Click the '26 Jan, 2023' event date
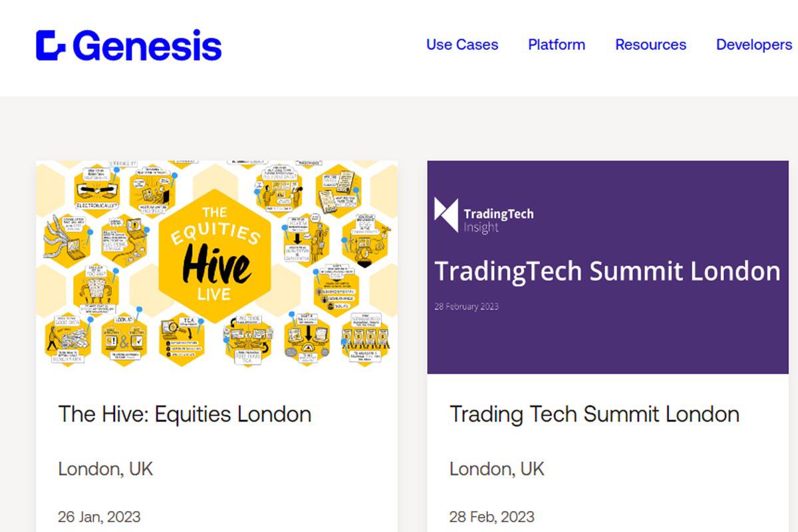Viewport: 798px width, 532px height. [100, 517]
